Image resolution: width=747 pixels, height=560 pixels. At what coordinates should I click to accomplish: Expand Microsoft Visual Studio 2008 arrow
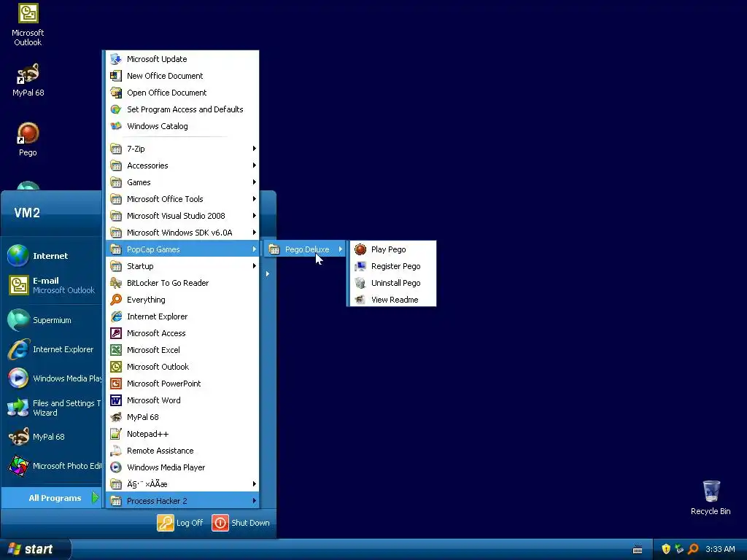(255, 216)
